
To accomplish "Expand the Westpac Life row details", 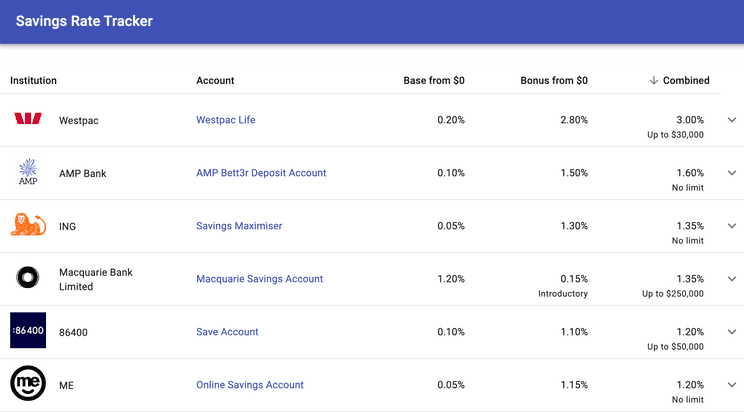I will [x=732, y=120].
